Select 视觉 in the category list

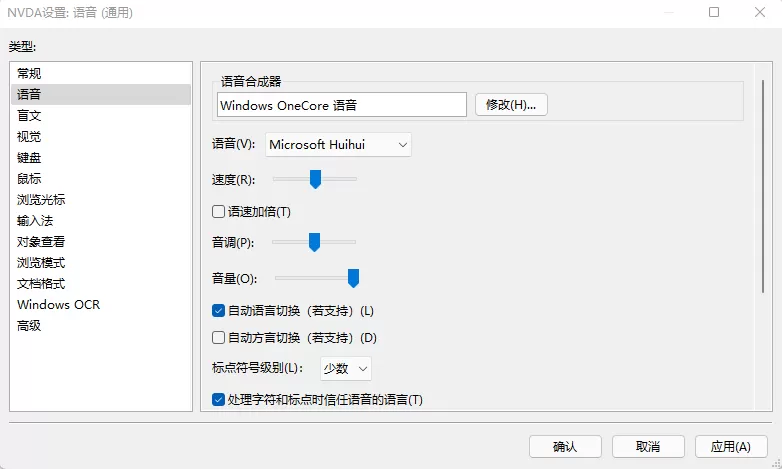coord(29,136)
